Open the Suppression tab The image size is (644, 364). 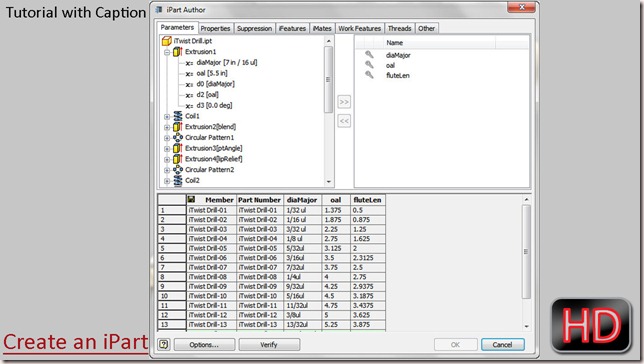[254, 28]
